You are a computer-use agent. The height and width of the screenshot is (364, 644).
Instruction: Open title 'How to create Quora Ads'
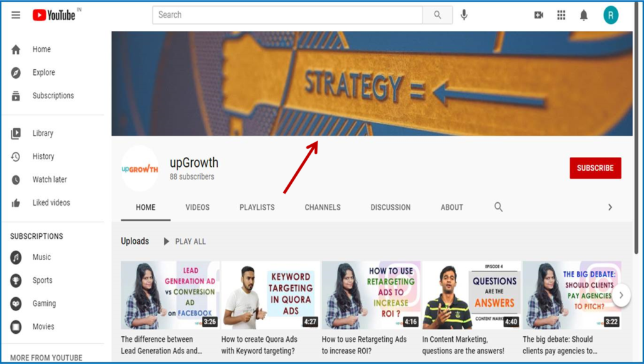[x=259, y=345]
